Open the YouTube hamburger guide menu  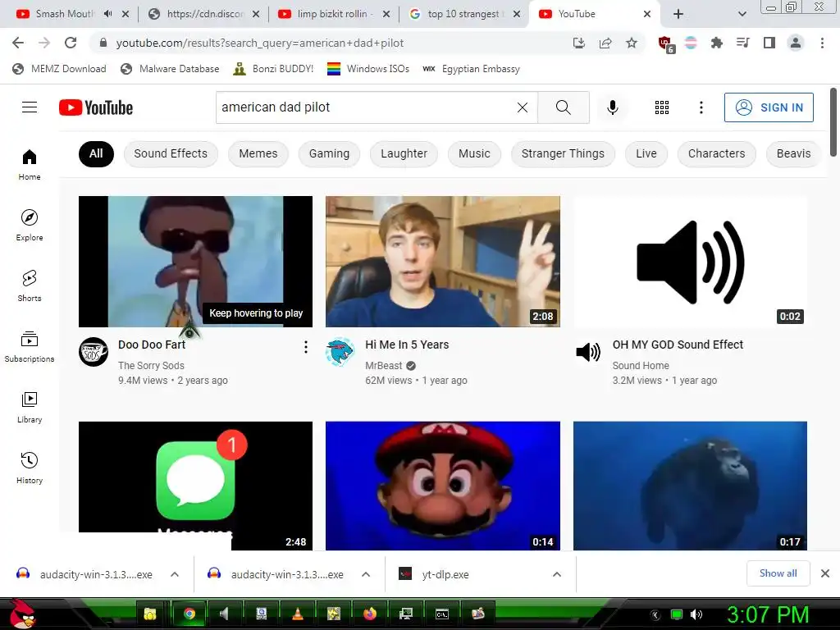click(x=30, y=107)
